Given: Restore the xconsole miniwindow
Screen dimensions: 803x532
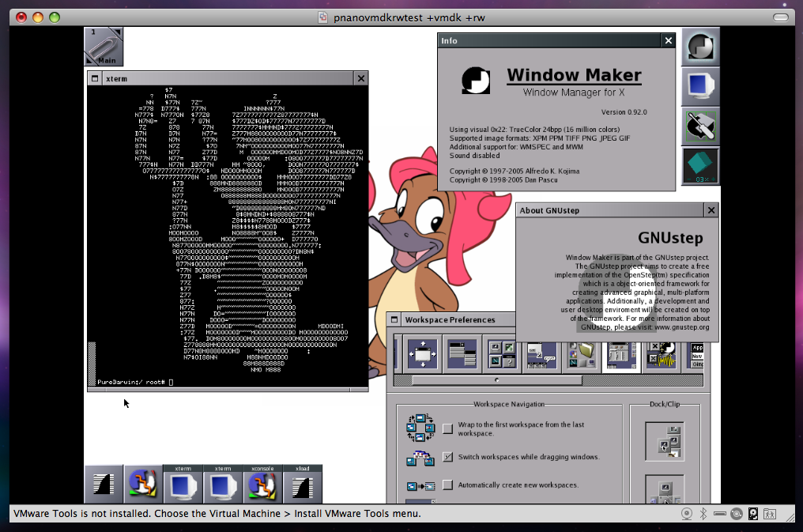Looking at the screenshot, I should coord(262,484).
